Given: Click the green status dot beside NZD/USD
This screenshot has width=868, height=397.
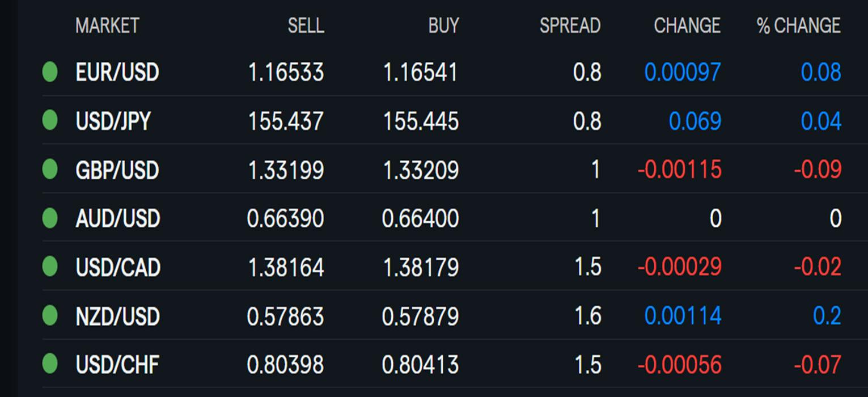Looking at the screenshot, I should tap(50, 315).
